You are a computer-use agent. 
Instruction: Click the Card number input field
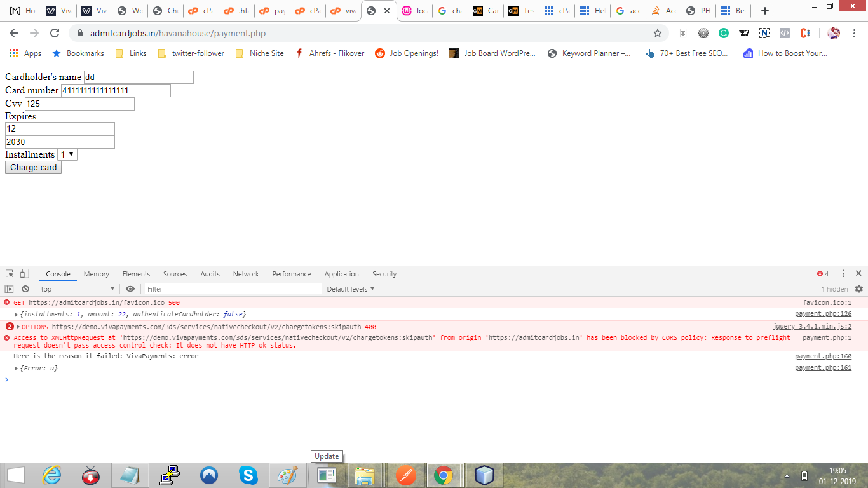[114, 90]
